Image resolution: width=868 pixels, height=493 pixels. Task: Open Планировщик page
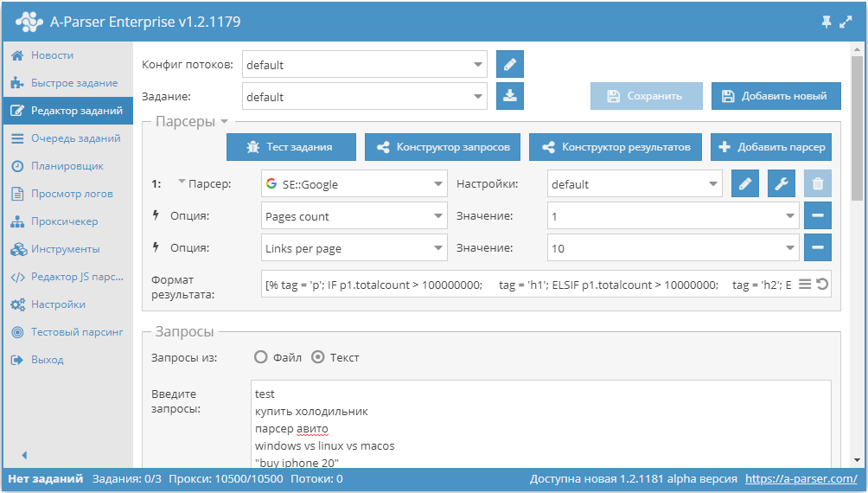coord(68,166)
